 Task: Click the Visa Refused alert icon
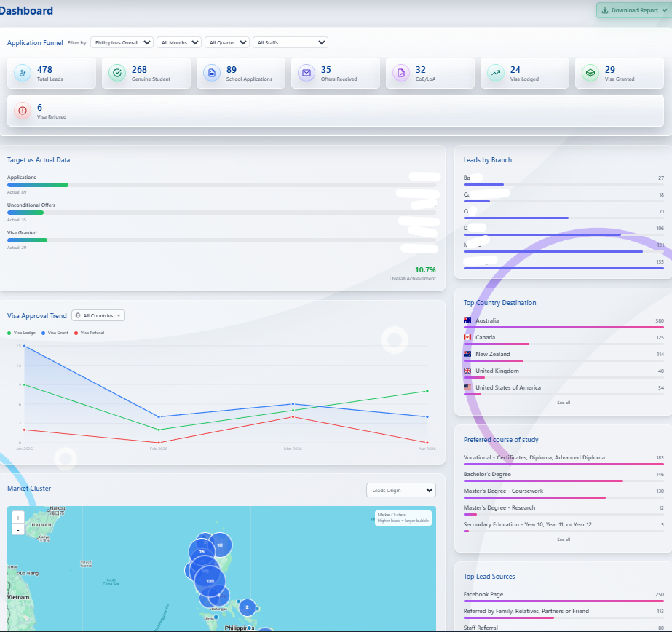click(23, 111)
